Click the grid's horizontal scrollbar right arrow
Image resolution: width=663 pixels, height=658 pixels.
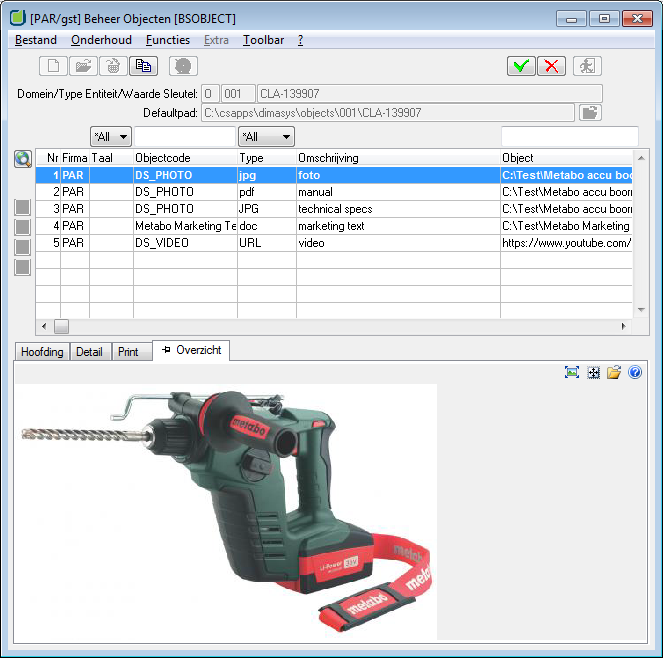[x=624, y=326]
